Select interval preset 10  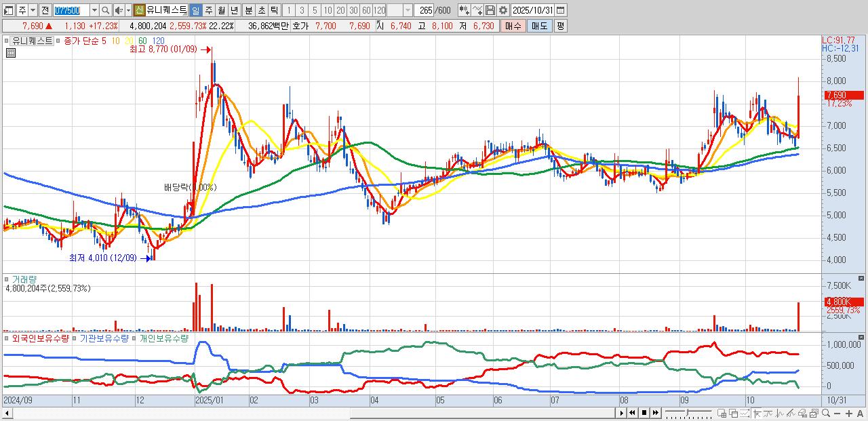click(x=328, y=10)
